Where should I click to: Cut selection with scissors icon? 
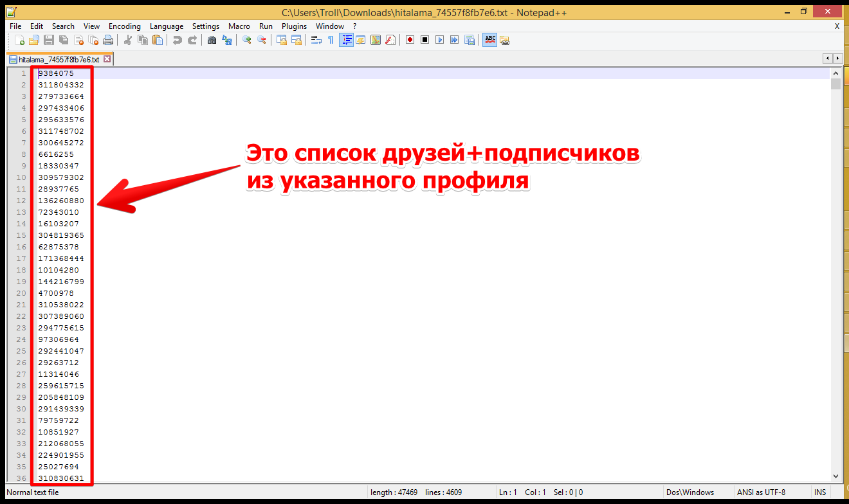tap(127, 40)
